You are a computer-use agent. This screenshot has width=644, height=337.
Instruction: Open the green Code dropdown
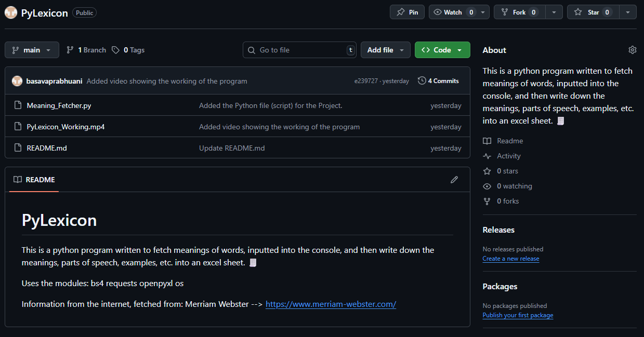point(442,50)
